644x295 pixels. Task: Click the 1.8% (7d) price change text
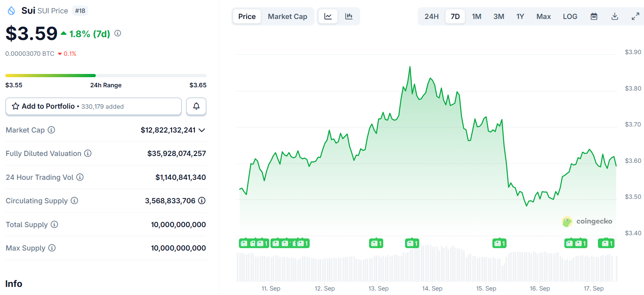(x=90, y=34)
